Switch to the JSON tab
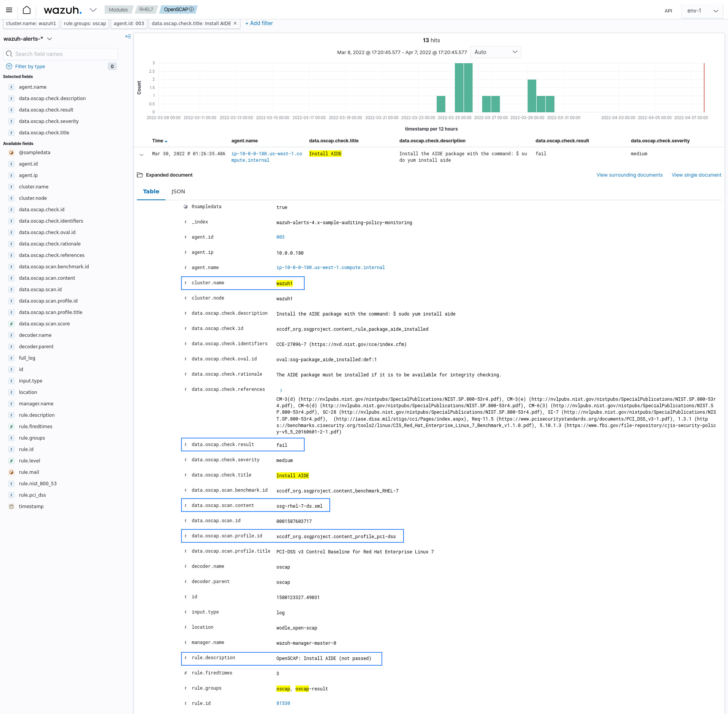Screen dimensions: 728x714 point(178,191)
